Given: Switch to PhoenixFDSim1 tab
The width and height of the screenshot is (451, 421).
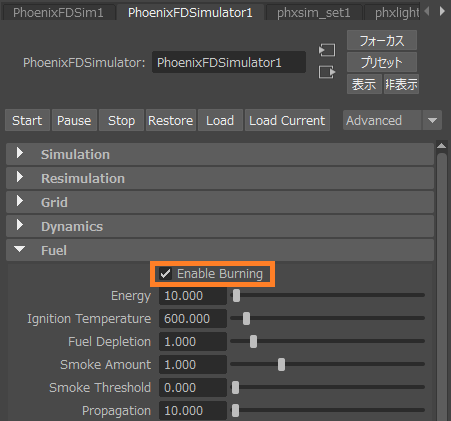Looking at the screenshot, I should click(x=58, y=13).
